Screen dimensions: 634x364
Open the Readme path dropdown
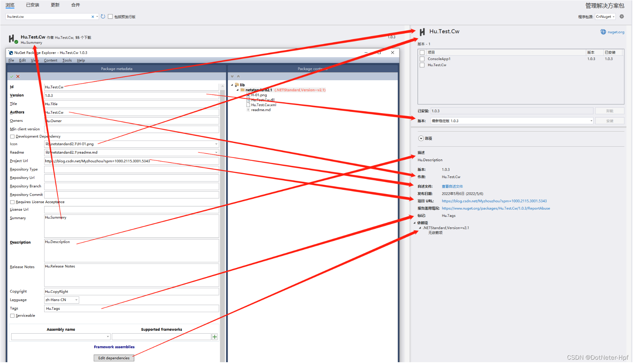pos(216,153)
